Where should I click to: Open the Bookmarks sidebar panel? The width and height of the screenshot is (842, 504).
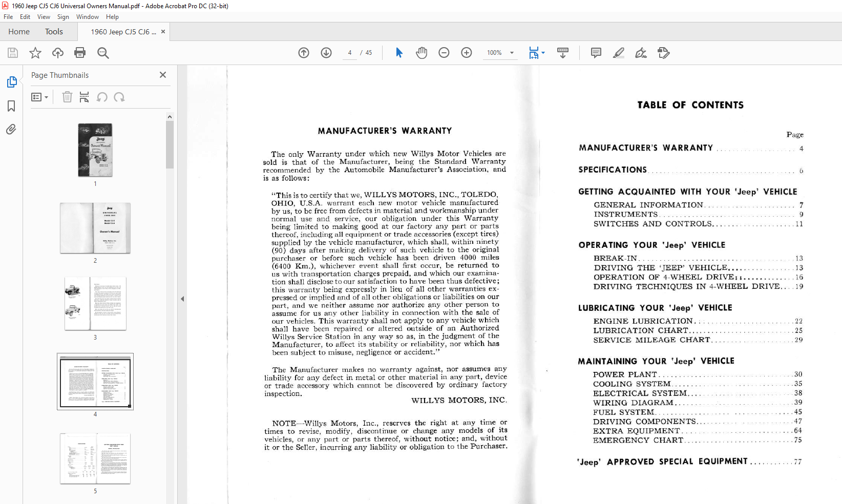11,106
